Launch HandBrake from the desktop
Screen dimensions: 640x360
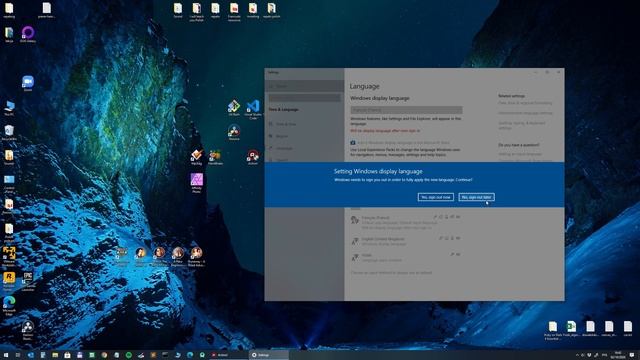coord(215,157)
